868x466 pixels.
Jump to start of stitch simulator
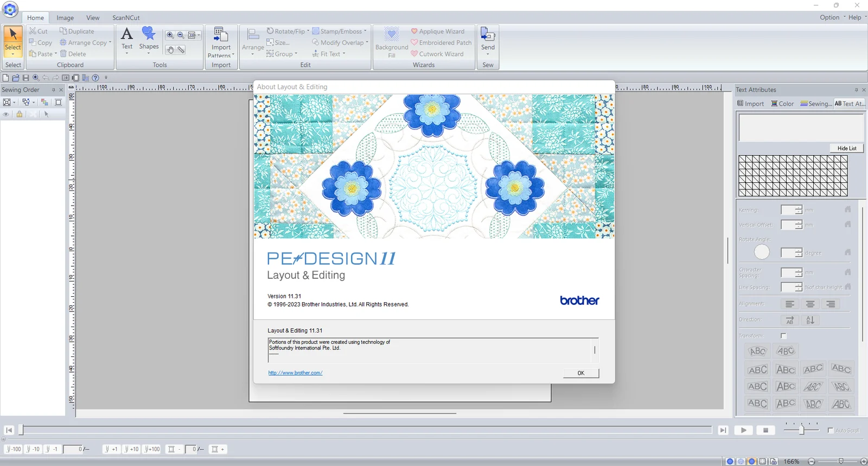click(x=9, y=430)
